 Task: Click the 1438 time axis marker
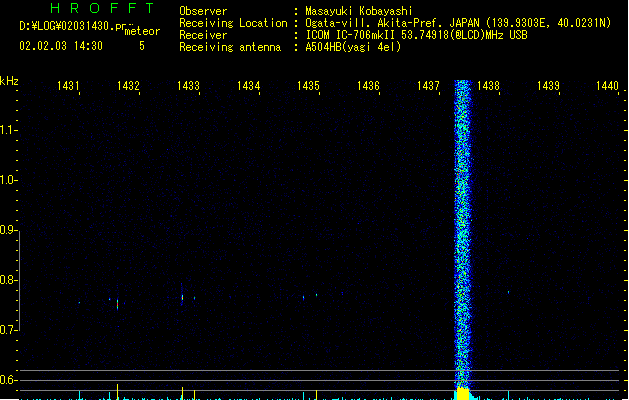point(488,86)
